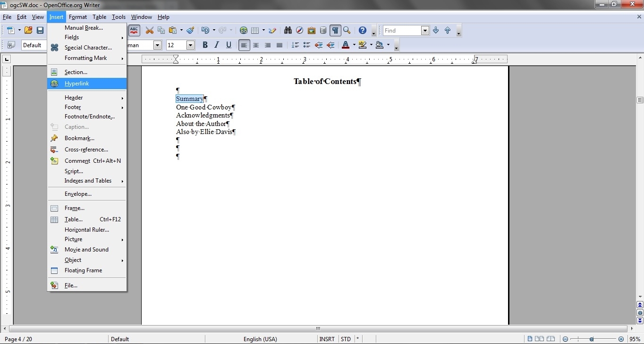The image size is (644, 344).
Task: Open the Table menu
Action: (x=99, y=17)
